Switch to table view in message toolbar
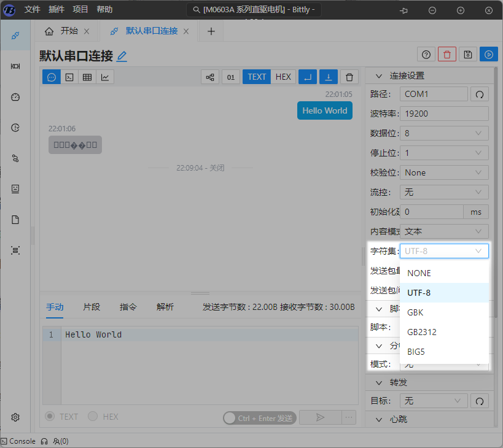 87,77
